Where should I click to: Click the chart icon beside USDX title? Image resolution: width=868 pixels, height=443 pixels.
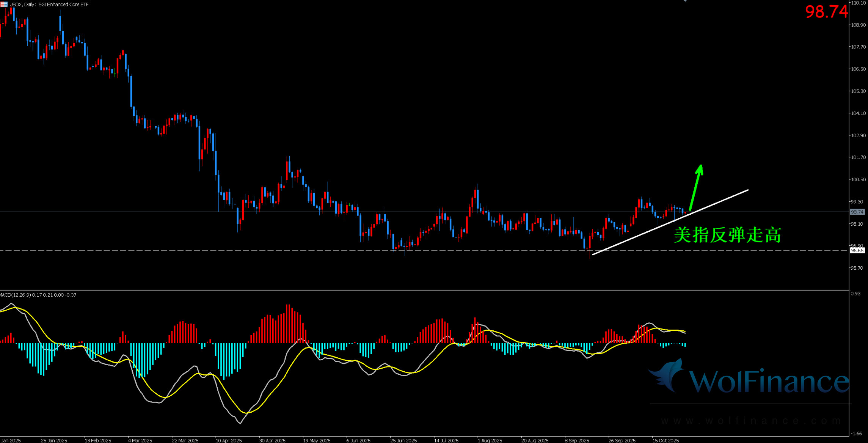[x=4, y=4]
